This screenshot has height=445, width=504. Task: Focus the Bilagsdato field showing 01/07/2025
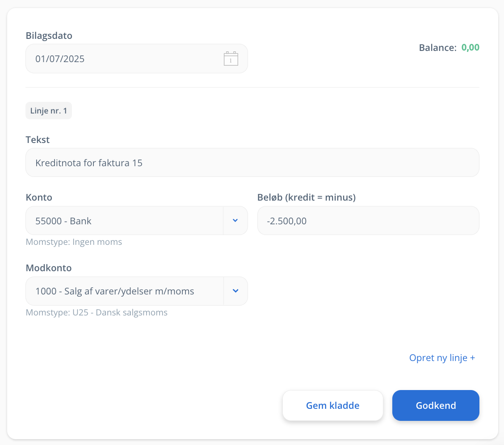[x=137, y=59]
